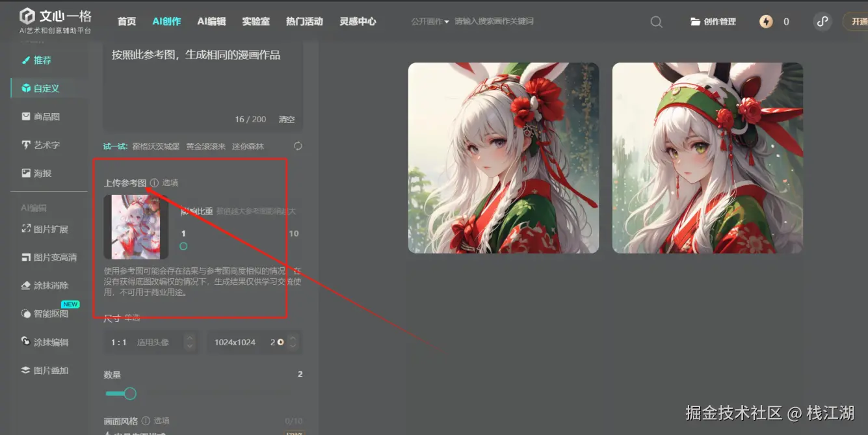The height and width of the screenshot is (435, 868).
Task: Click the 文心一格 logo icon
Action: [x=27, y=16]
